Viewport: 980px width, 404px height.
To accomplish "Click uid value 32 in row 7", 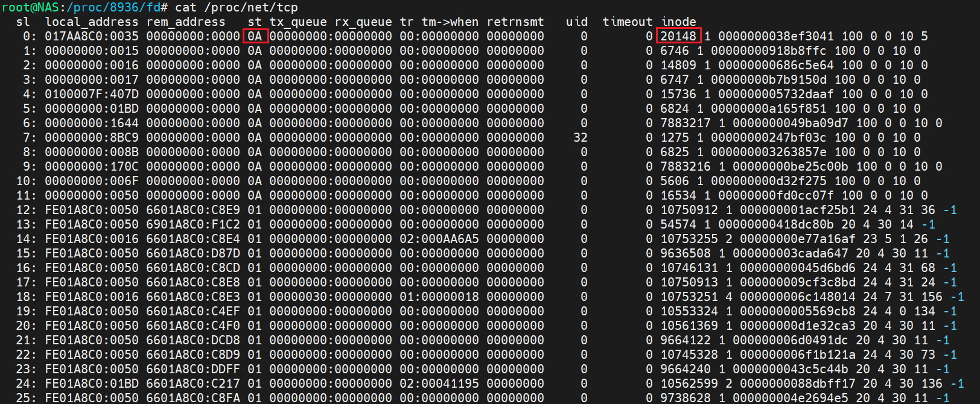I will pyautogui.click(x=581, y=137).
